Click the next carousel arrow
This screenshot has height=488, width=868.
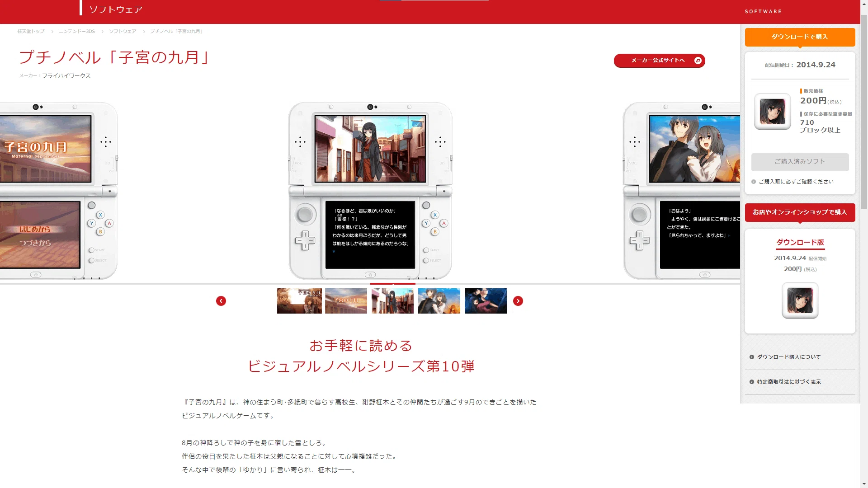point(518,301)
